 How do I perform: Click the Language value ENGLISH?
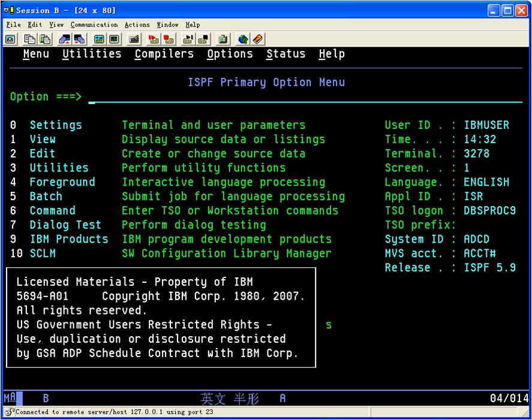(x=486, y=182)
